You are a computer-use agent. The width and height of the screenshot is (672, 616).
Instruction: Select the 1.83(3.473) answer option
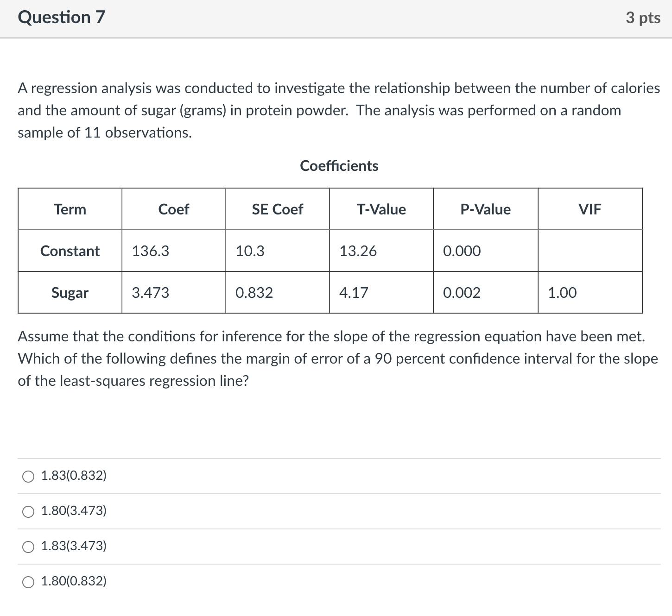[28, 547]
